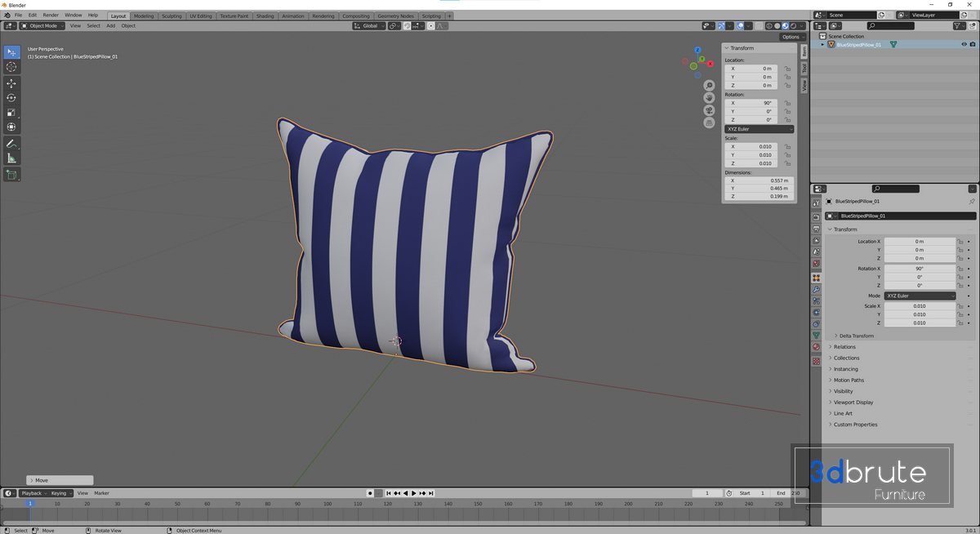980x534 pixels.
Task: Switch to perspective/orthographic grid icon
Action: click(709, 122)
